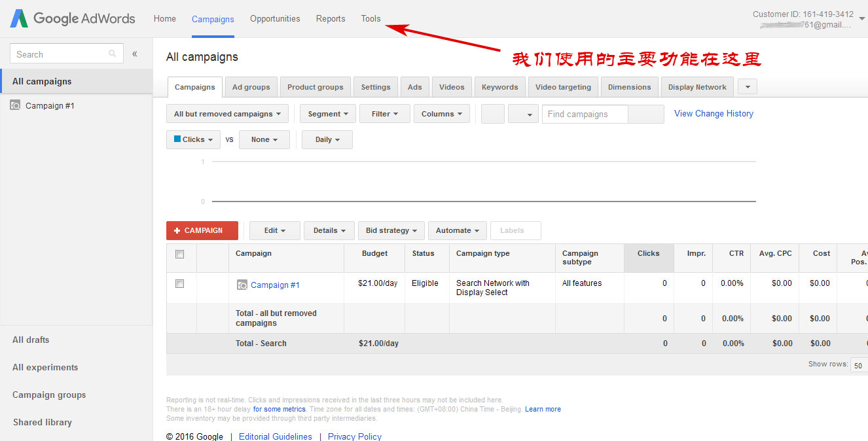868x441 pixels.
Task: Click the Google AdWords logo
Action: coord(73,18)
